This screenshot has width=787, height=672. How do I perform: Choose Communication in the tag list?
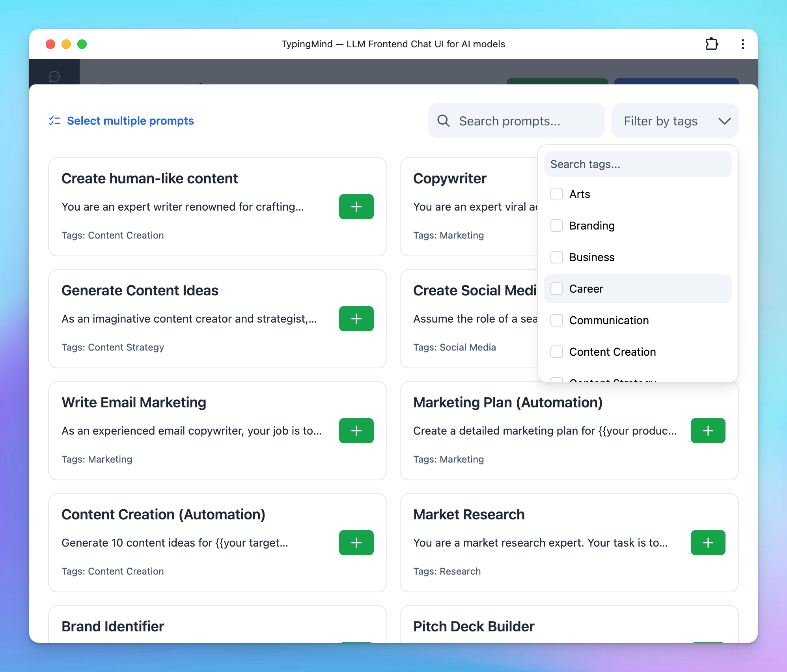(609, 320)
